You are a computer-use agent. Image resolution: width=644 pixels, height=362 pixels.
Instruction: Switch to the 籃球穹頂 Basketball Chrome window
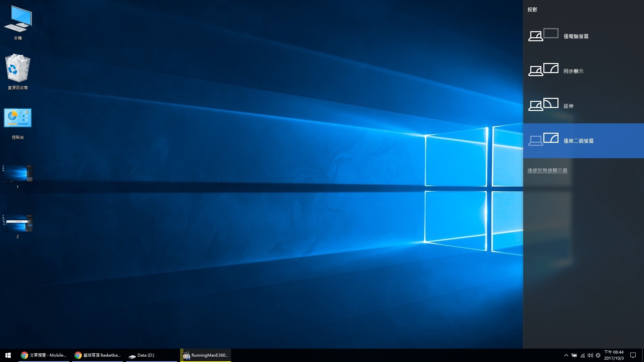pyautogui.click(x=98, y=355)
